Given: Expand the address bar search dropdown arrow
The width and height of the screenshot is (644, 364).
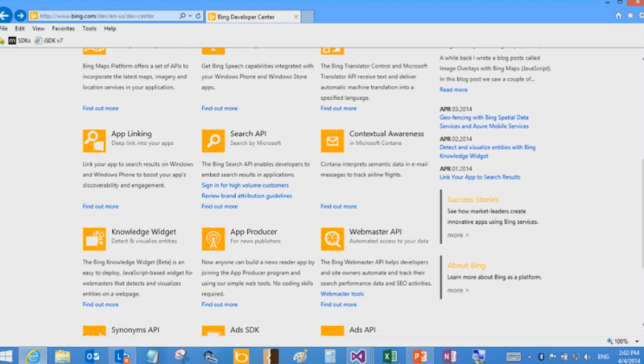Looking at the screenshot, I should (x=190, y=16).
